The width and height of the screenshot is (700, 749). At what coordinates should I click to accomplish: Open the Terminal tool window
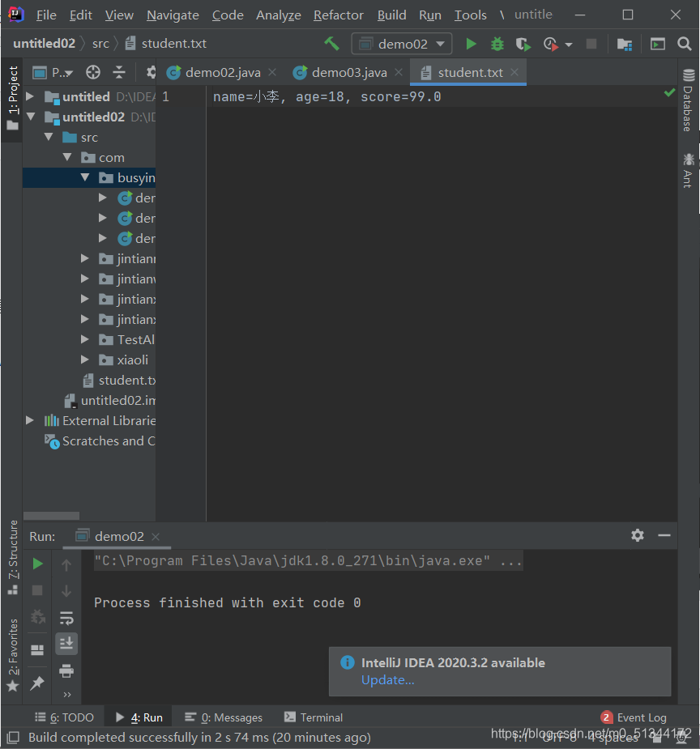coord(314,717)
